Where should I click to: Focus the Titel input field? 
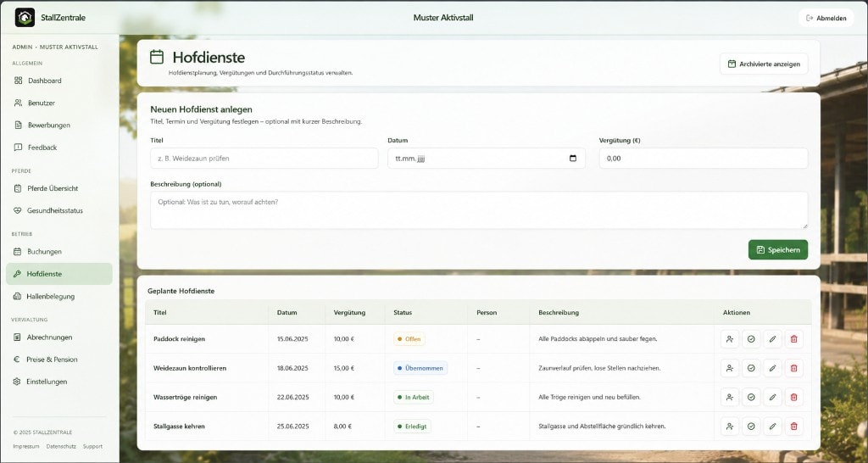point(264,159)
